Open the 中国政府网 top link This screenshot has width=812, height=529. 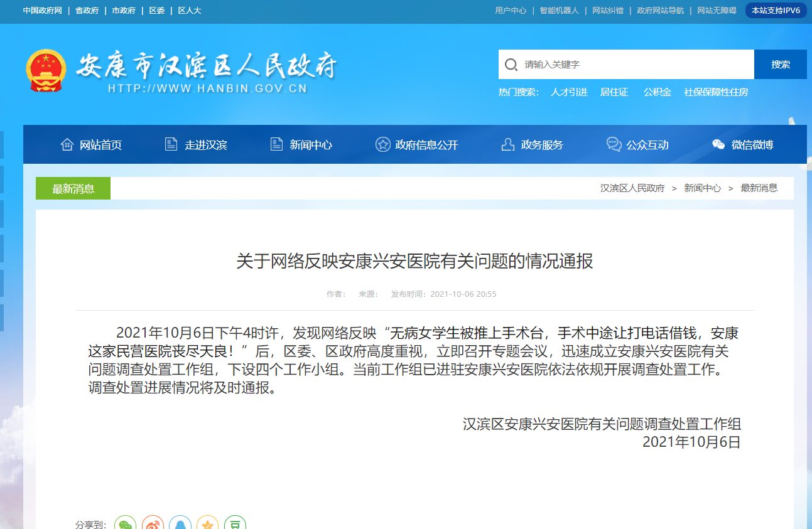pyautogui.click(x=43, y=11)
